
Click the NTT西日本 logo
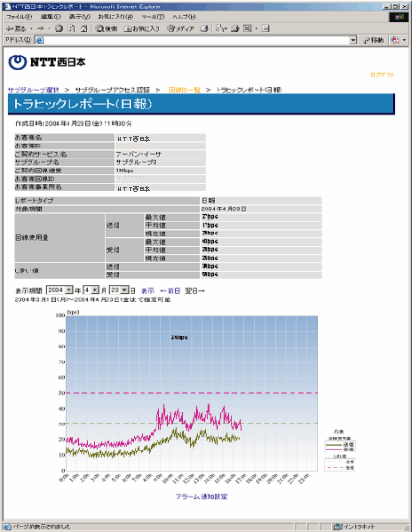(47, 62)
